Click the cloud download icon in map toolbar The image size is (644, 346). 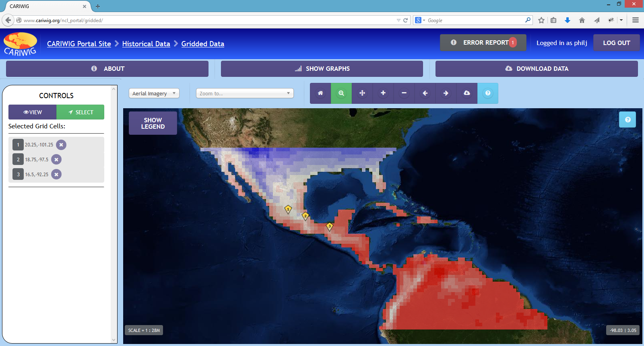click(467, 93)
